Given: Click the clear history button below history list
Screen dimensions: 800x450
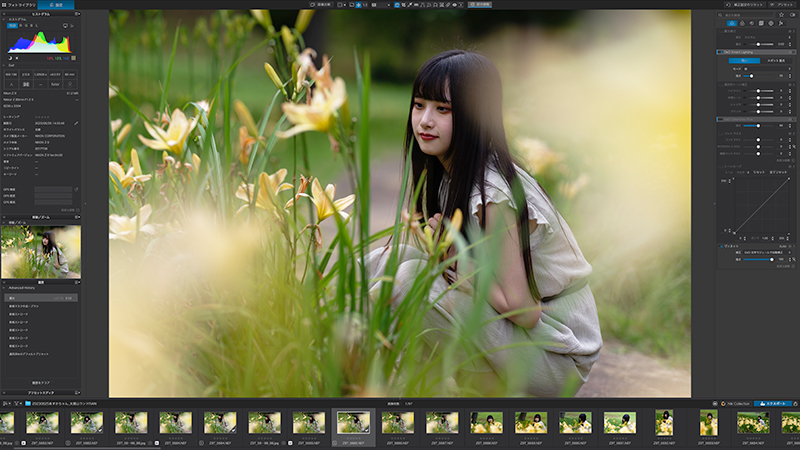Looking at the screenshot, I should (x=41, y=383).
